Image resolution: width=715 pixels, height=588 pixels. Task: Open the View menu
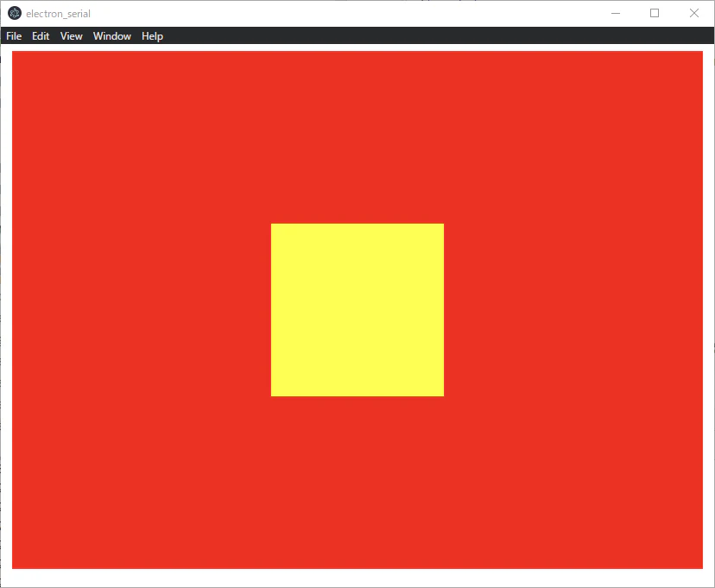pyautogui.click(x=71, y=36)
